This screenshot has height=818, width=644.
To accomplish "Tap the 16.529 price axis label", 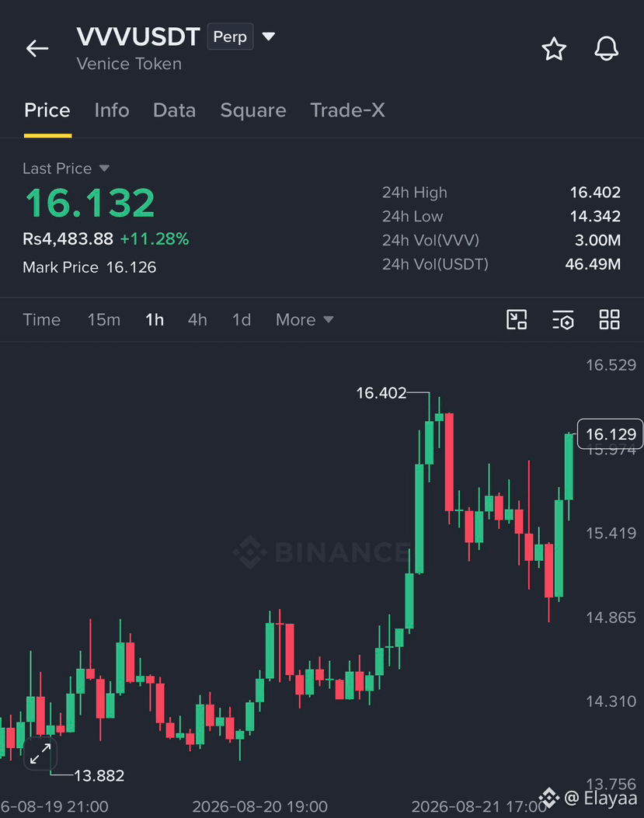I will [611, 364].
